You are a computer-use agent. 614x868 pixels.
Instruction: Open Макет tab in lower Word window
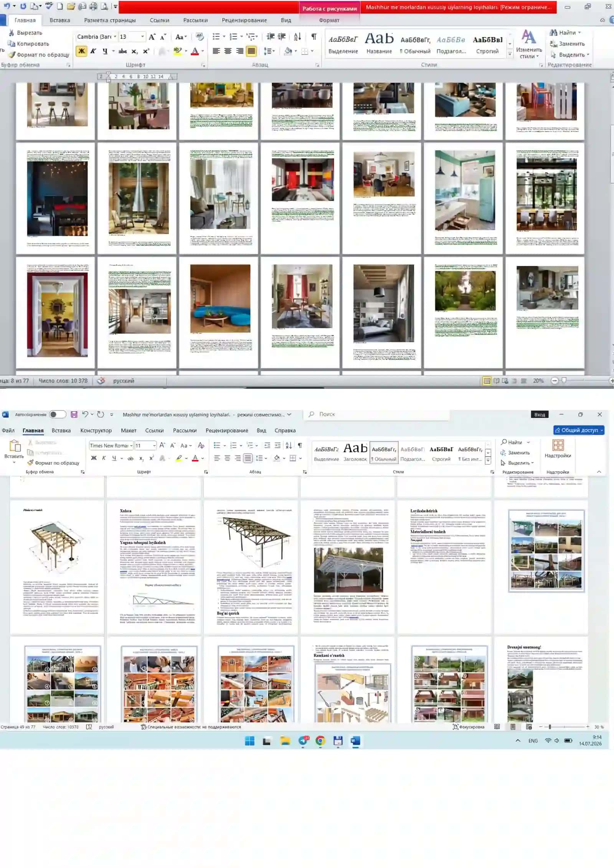(129, 431)
